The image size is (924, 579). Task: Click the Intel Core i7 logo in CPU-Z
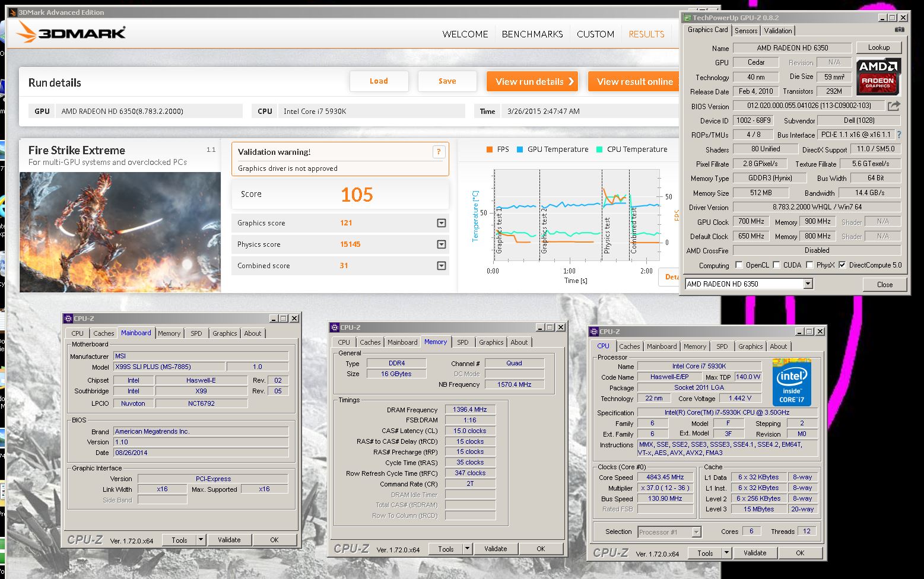click(792, 383)
